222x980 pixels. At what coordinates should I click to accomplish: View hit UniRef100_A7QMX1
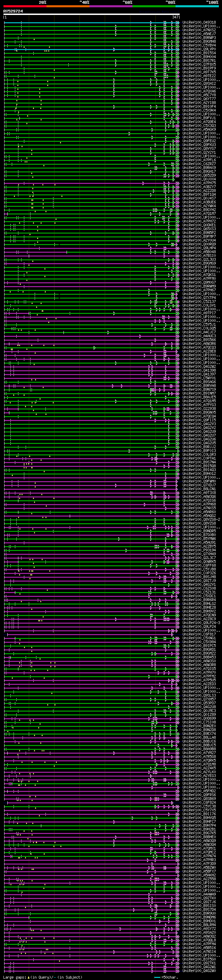[199, 848]
